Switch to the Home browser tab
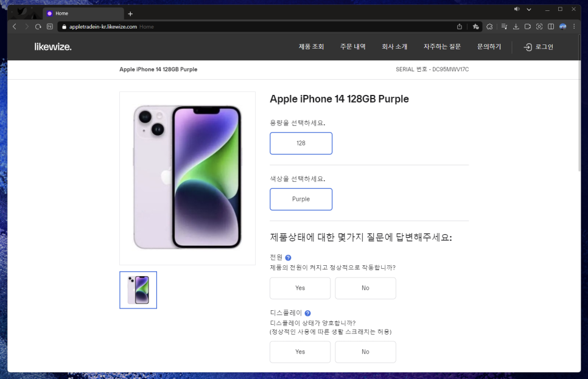Image resolution: width=588 pixels, height=379 pixels. click(83, 13)
